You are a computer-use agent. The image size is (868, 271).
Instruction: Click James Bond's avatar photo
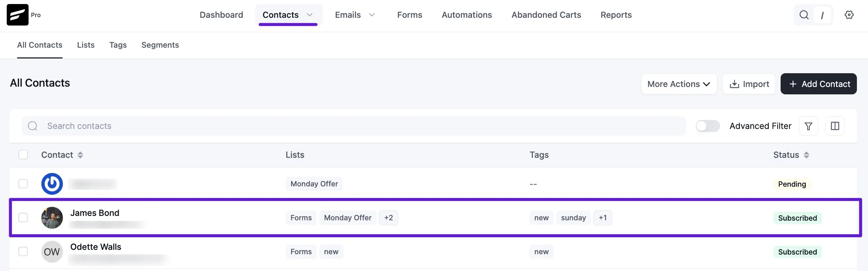tap(52, 218)
